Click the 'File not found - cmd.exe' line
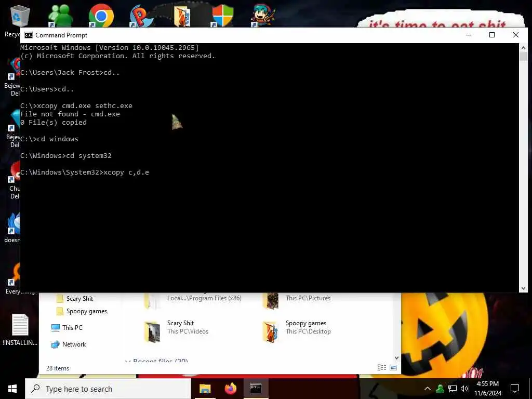The image size is (532, 399). click(x=70, y=114)
